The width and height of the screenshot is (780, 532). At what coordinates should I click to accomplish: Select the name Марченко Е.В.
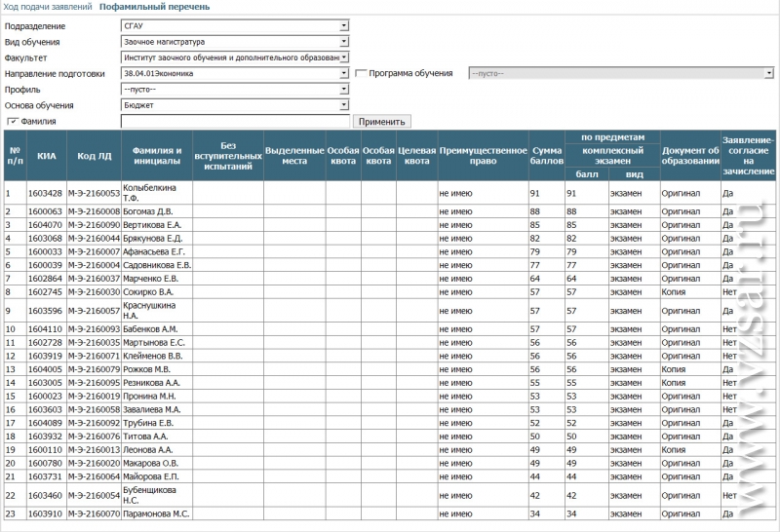click(150, 279)
